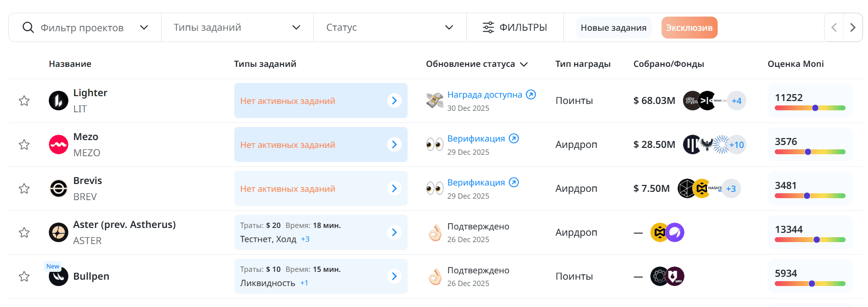868x307 pixels.
Task: Open Lighter project name link
Action: [90, 93]
